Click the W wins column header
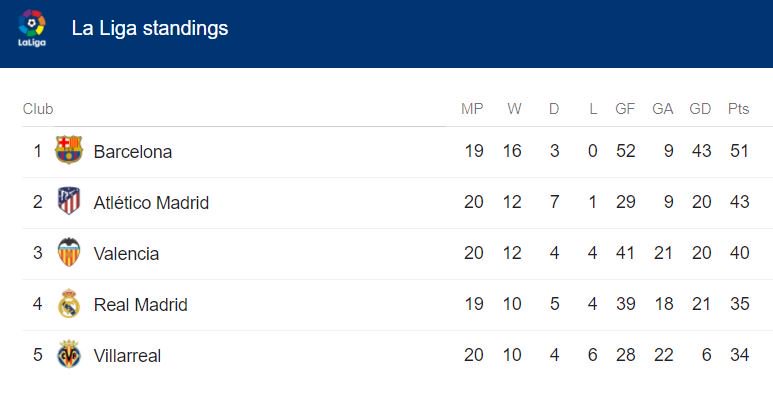This screenshot has width=773, height=411. click(x=514, y=109)
